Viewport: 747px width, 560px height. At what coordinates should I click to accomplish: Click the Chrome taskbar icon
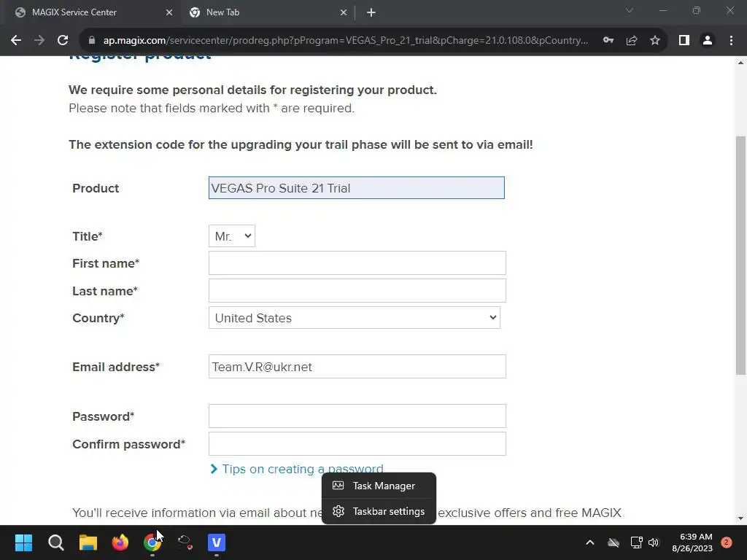pyautogui.click(x=152, y=542)
